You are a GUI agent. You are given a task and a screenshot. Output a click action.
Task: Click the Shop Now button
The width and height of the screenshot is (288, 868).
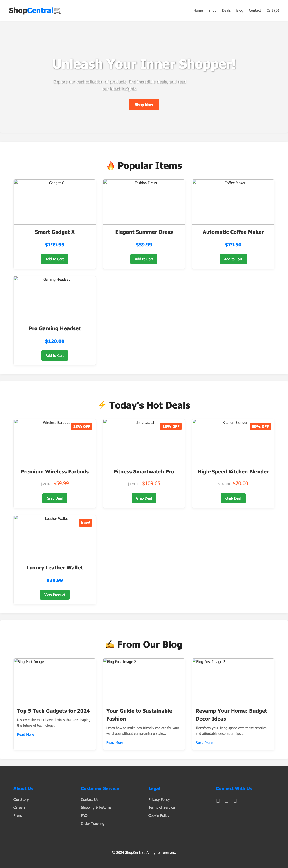point(144,104)
